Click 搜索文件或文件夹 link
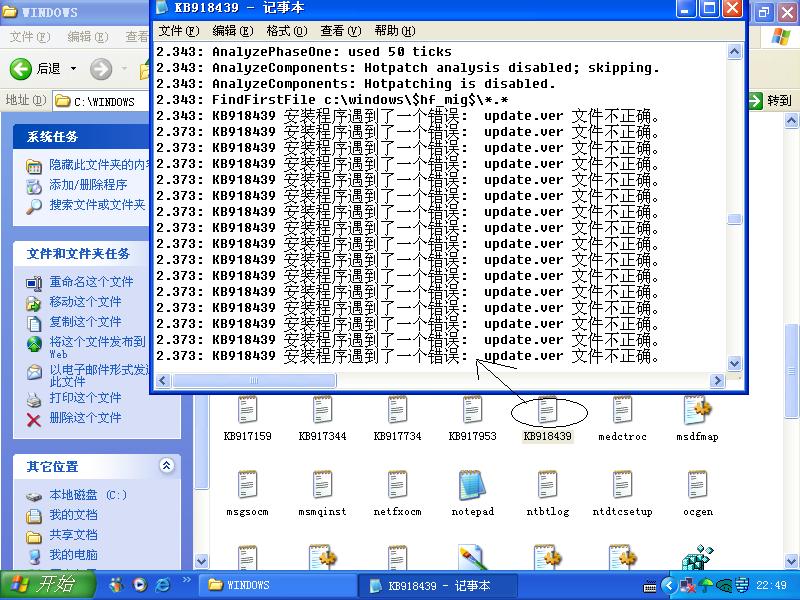The height and width of the screenshot is (600, 800). coord(97,205)
